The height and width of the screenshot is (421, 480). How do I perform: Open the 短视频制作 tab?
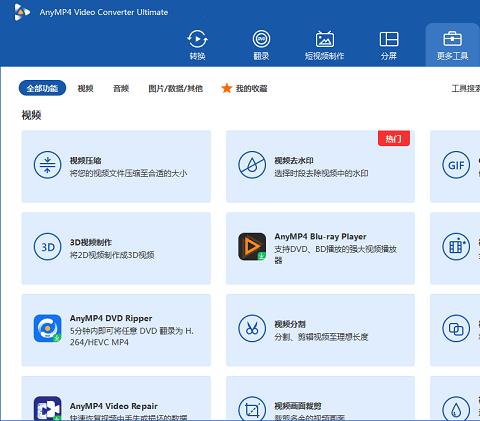click(x=324, y=45)
